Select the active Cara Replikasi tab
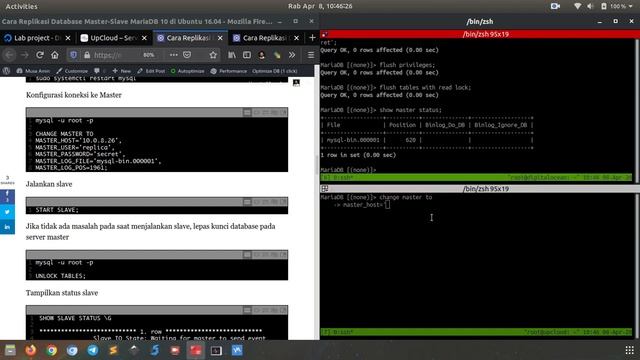The height and width of the screenshot is (360, 640). pos(190,38)
